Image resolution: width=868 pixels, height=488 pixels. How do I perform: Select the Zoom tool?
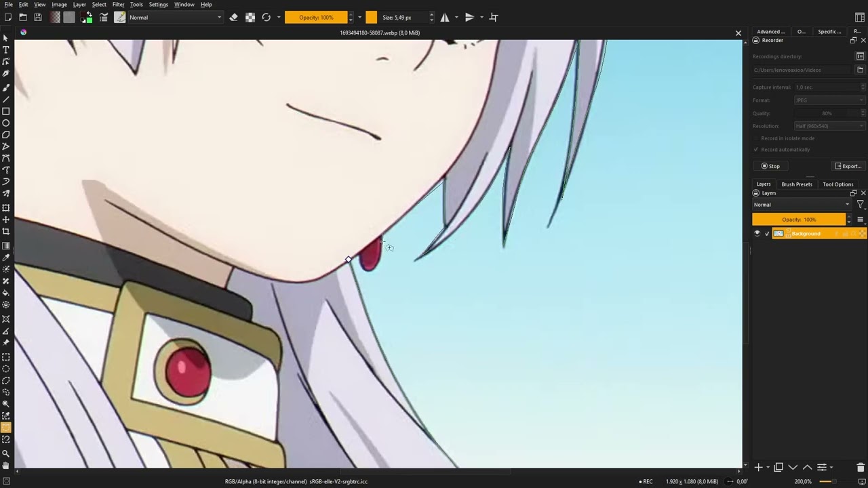pos(6,453)
